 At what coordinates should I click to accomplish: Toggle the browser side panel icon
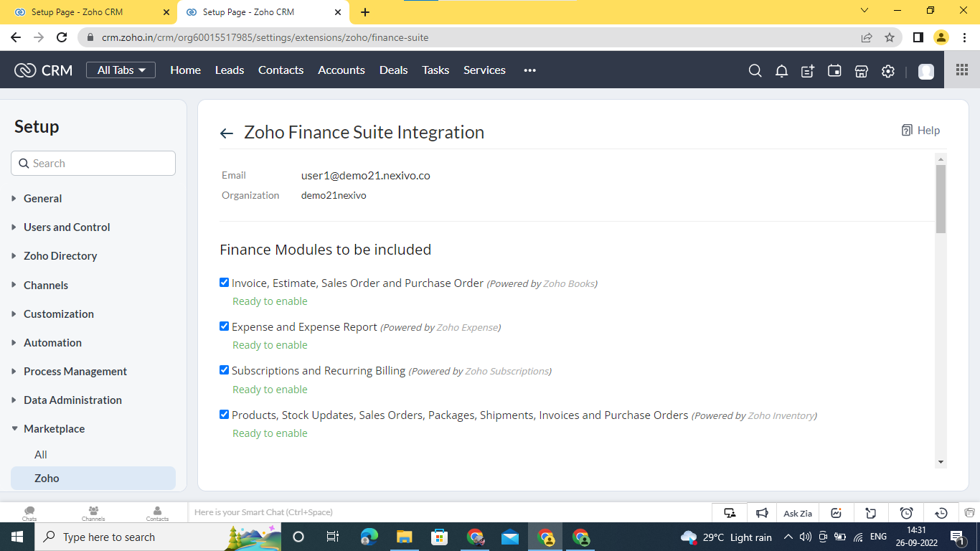pyautogui.click(x=918, y=37)
